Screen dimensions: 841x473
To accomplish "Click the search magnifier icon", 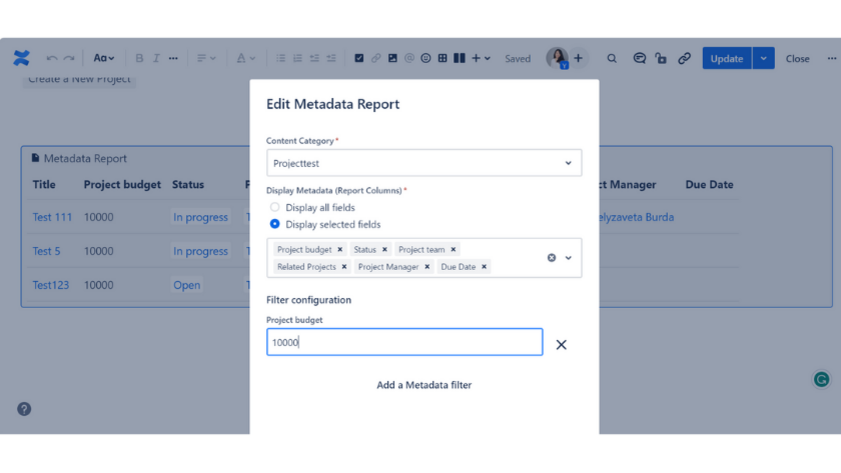I will click(x=612, y=58).
